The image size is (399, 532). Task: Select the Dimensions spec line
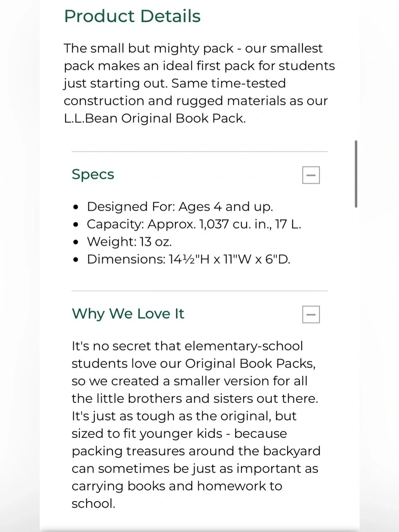click(189, 259)
